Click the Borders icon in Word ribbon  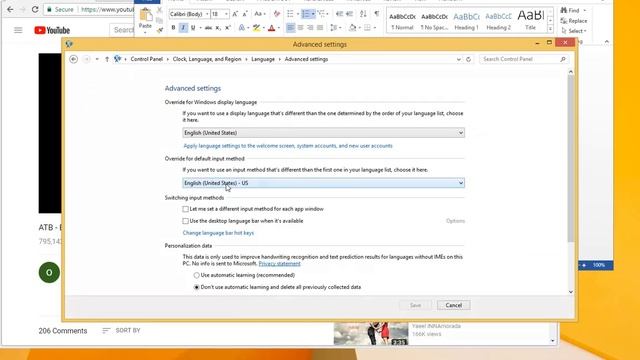pos(367,28)
